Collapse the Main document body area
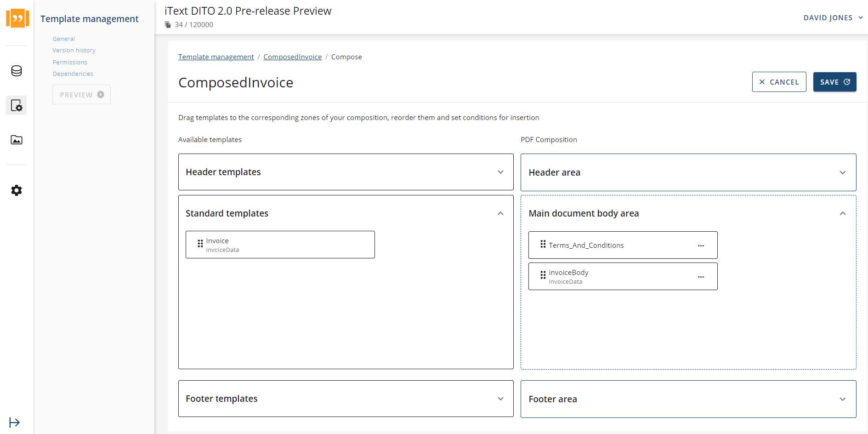The image size is (868, 434). (842, 213)
